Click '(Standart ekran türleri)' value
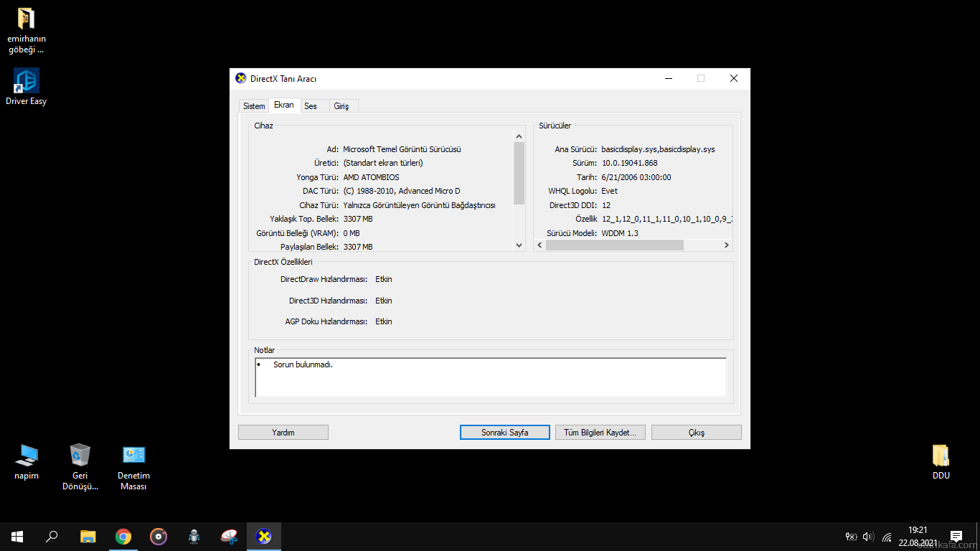The width and height of the screenshot is (980, 551). (383, 163)
